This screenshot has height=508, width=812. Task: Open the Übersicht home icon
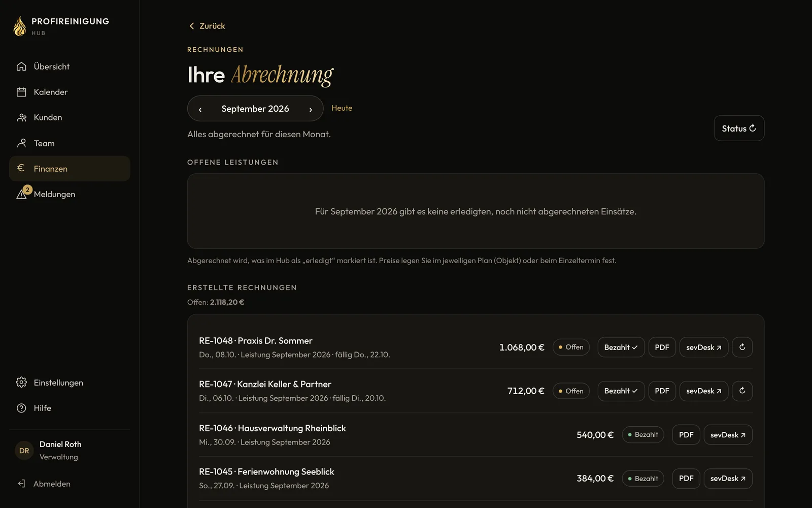pos(21,67)
